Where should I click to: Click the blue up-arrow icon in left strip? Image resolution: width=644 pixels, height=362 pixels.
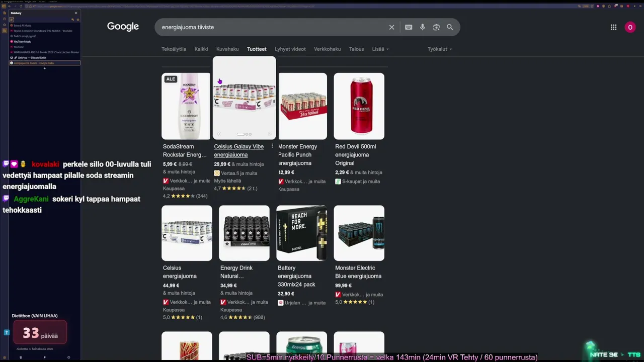(x=7, y=332)
